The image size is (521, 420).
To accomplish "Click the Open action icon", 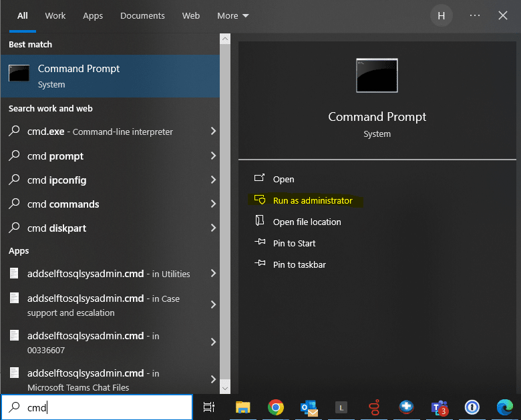I will [260, 178].
